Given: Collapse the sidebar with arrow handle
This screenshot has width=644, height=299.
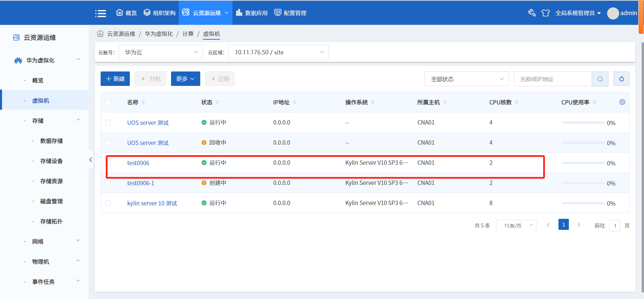Looking at the screenshot, I should coord(91,160).
